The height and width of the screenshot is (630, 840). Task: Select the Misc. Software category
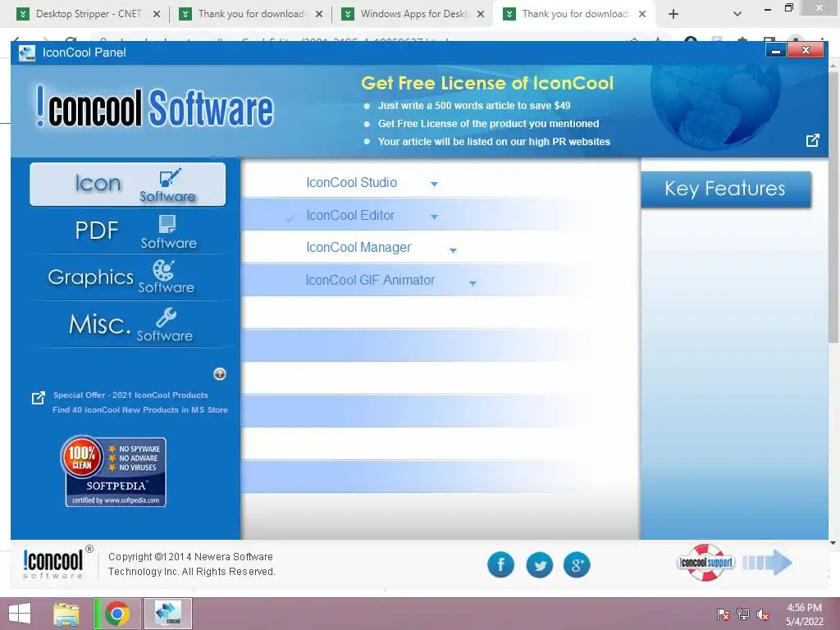click(127, 325)
